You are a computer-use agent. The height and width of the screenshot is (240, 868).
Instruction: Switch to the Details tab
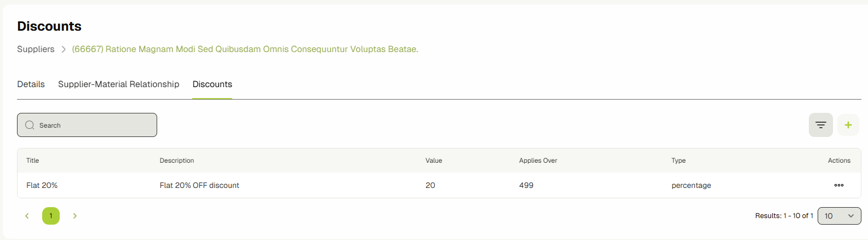point(31,84)
